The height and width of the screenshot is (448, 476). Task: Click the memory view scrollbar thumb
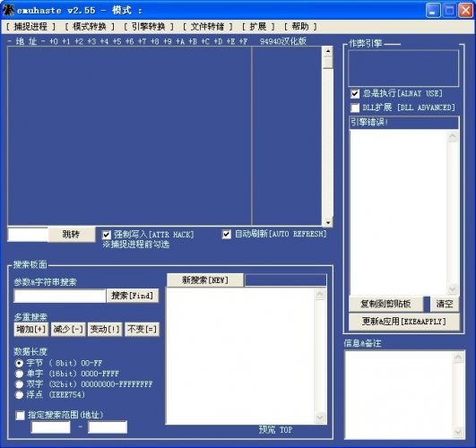328,63
